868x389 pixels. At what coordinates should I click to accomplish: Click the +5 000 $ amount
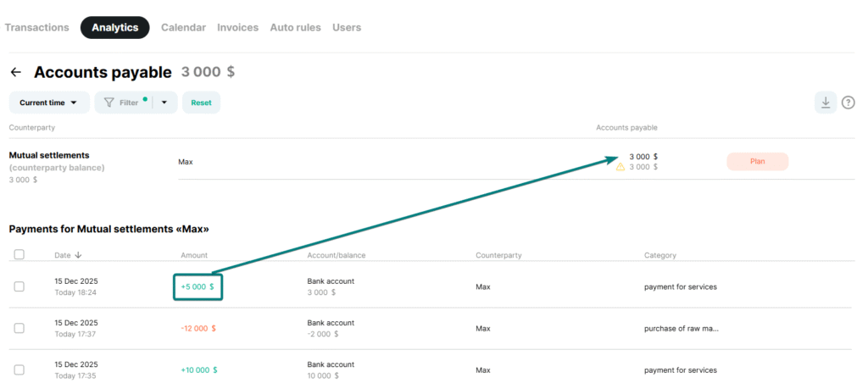coord(198,286)
